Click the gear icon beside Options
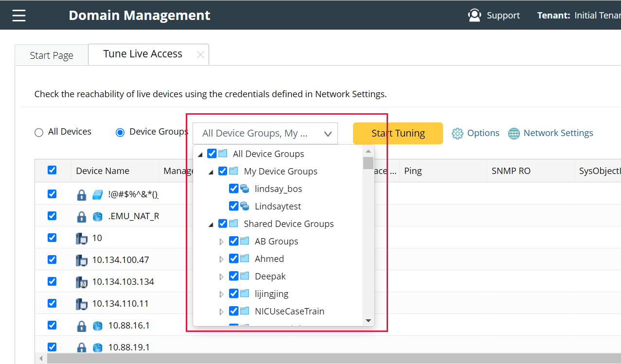Image resolution: width=621 pixels, height=364 pixels. tap(457, 133)
